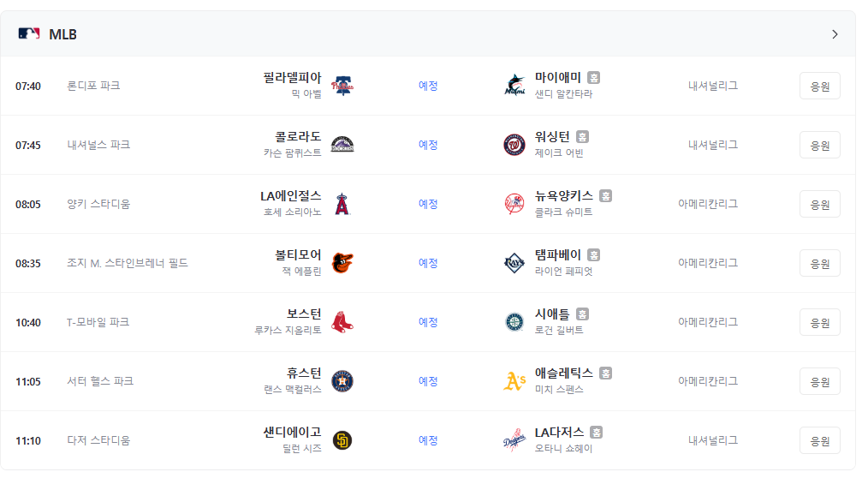This screenshot has height=478, width=868.
Task: Click 응원 button for Philadelphia vs Miami game
Action: click(x=820, y=86)
